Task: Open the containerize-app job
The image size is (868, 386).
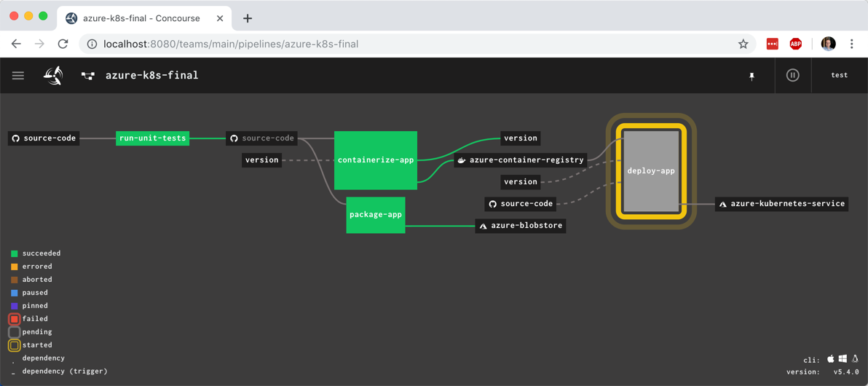Action: 376,160
